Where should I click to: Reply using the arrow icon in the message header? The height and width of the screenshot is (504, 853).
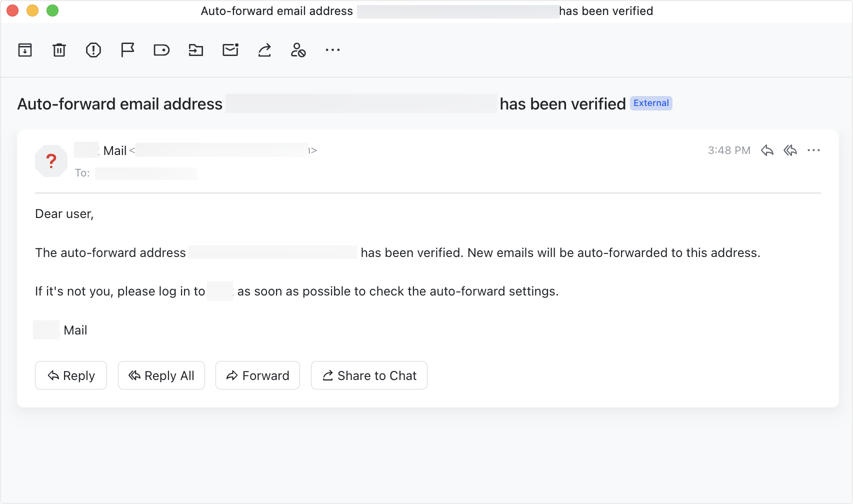(x=767, y=150)
